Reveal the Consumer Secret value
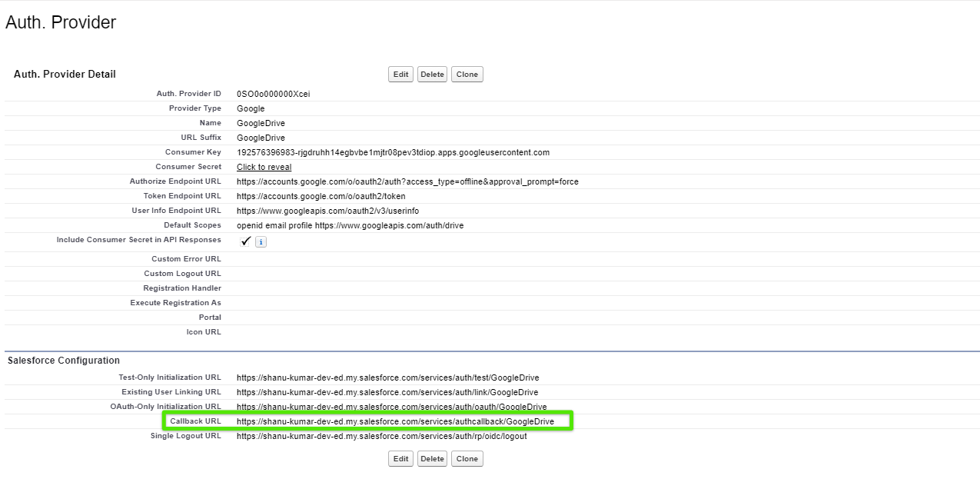 tap(264, 167)
